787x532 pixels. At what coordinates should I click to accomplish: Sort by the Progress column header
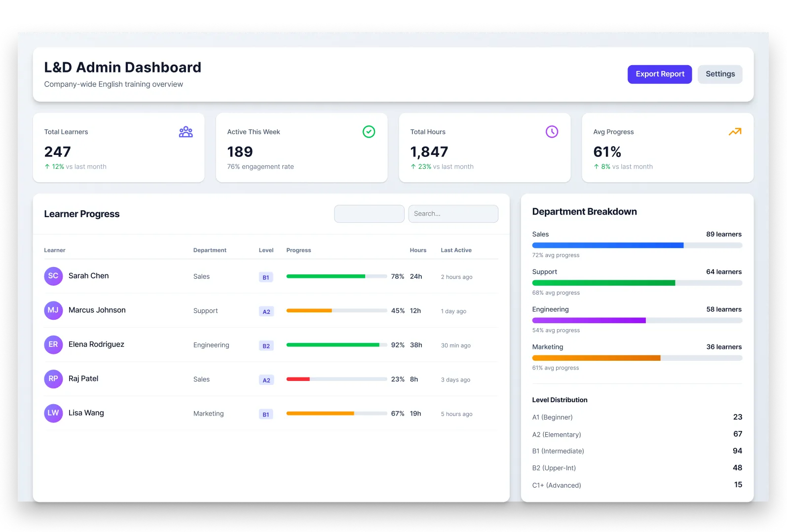point(299,250)
